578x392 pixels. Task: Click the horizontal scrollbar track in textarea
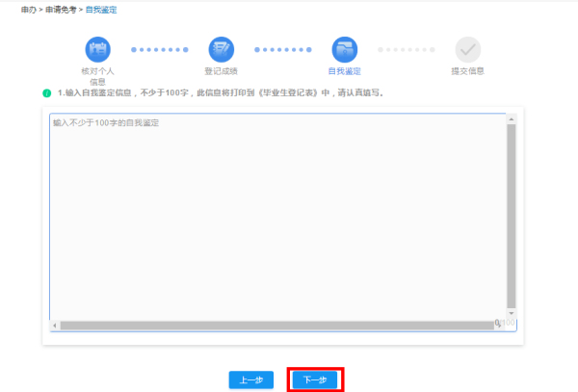[x=276, y=326]
